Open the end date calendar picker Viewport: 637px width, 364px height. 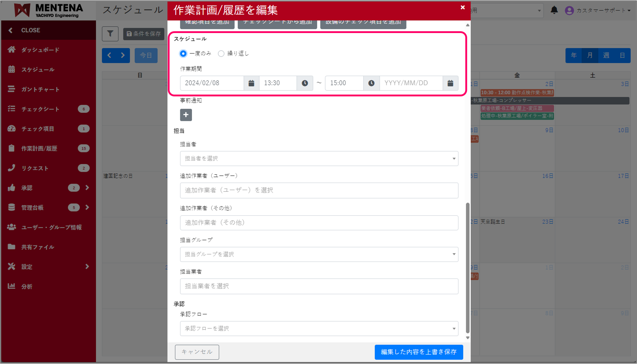point(450,83)
